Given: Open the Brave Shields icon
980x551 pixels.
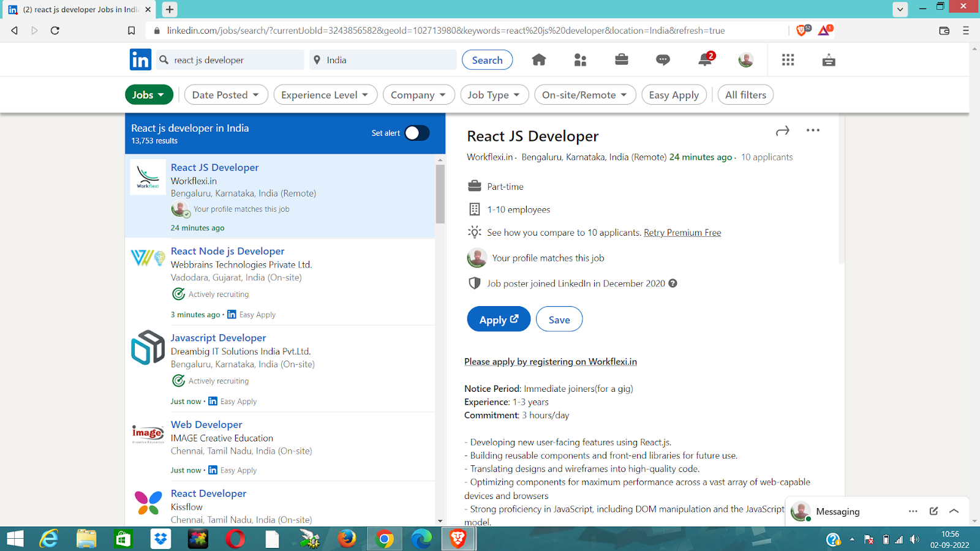Looking at the screenshot, I should coord(802,30).
